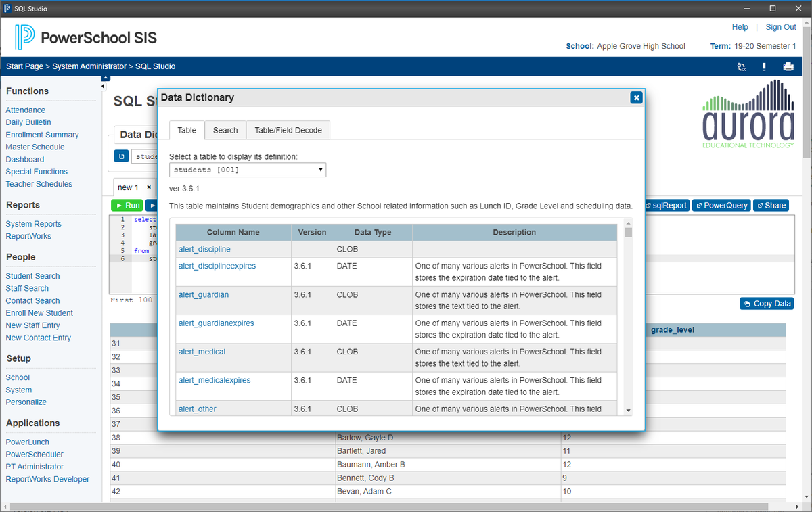Open the print icon in header bar
This screenshot has height=512, width=812.
[x=788, y=66]
